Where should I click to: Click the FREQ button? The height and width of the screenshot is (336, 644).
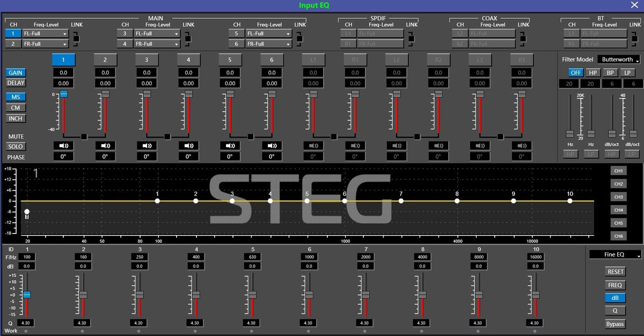pyautogui.click(x=615, y=285)
